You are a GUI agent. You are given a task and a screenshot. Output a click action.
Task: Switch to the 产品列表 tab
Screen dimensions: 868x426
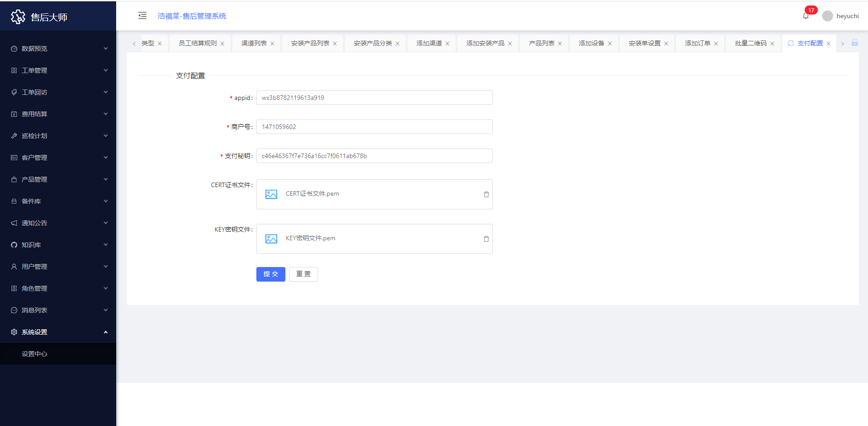click(x=541, y=43)
